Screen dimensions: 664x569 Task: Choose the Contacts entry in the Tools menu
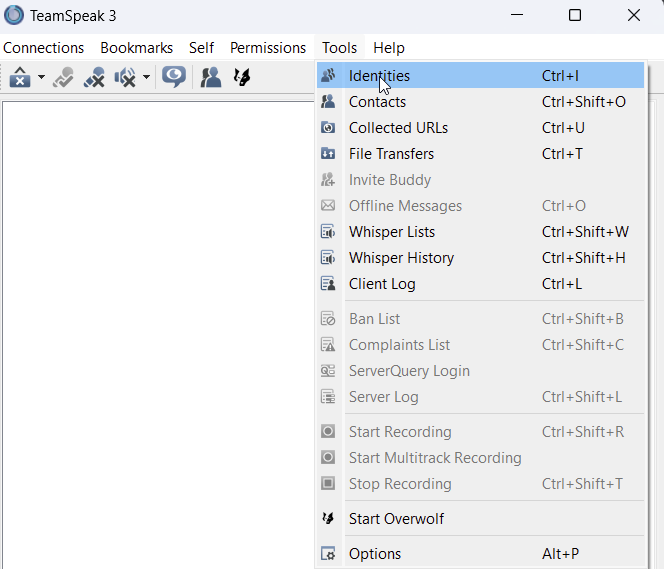pyautogui.click(x=377, y=102)
